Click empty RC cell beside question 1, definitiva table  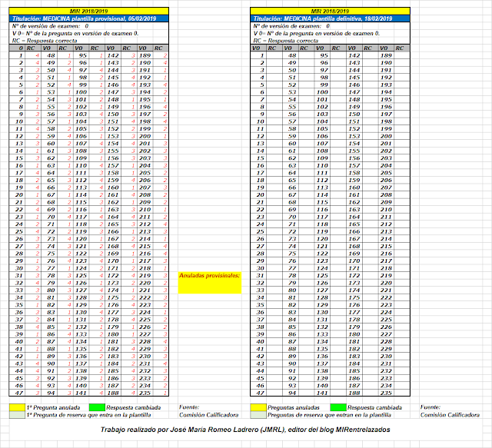pos(274,55)
